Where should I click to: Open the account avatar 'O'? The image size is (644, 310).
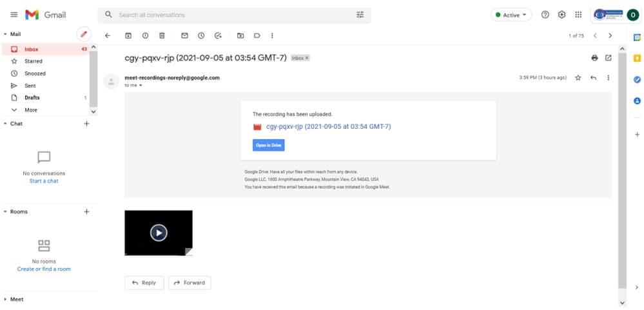pos(632,15)
